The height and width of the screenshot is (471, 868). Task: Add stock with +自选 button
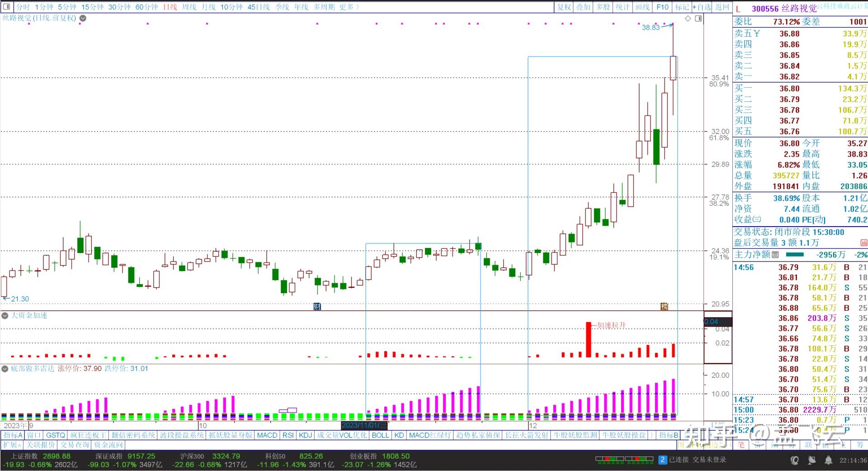point(702,7)
